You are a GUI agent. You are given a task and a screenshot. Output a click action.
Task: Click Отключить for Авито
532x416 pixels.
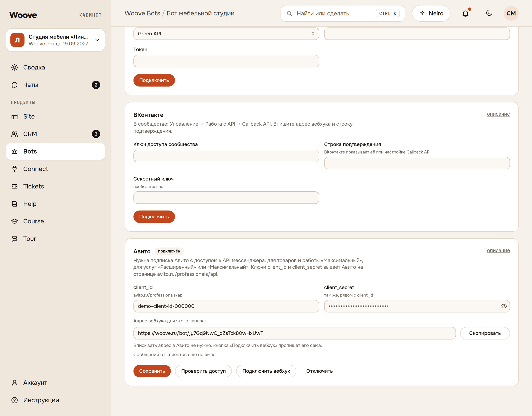319,371
